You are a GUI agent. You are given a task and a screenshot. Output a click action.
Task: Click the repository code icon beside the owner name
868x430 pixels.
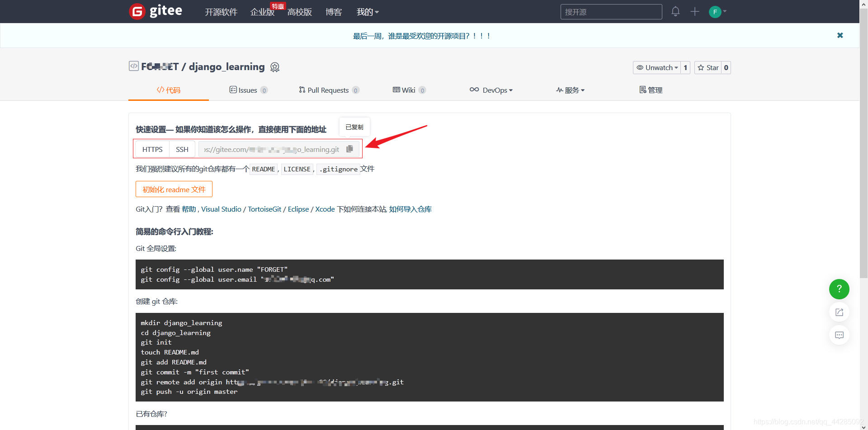coord(134,66)
